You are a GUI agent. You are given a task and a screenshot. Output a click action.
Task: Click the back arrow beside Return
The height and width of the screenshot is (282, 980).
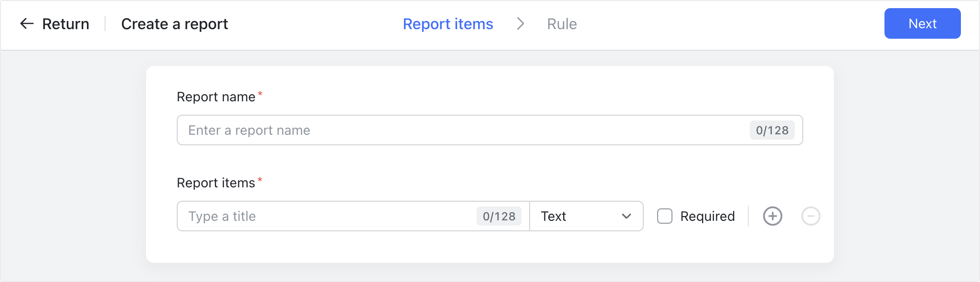[27, 23]
